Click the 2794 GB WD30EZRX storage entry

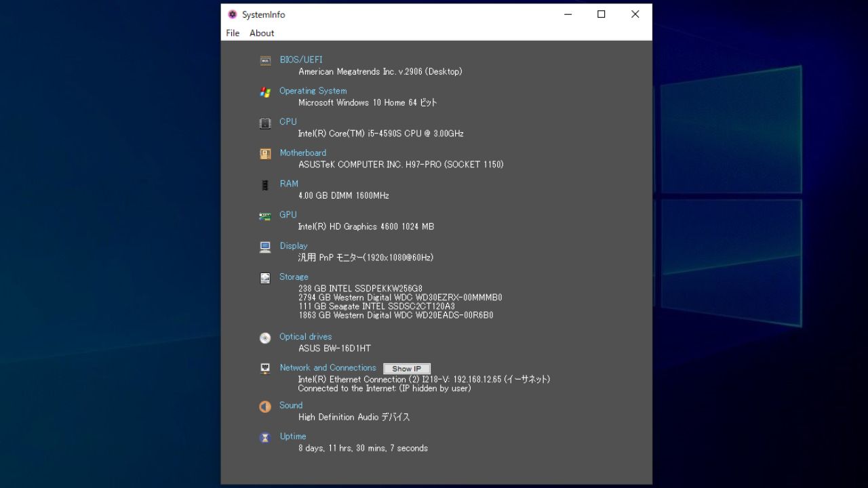[400, 298]
